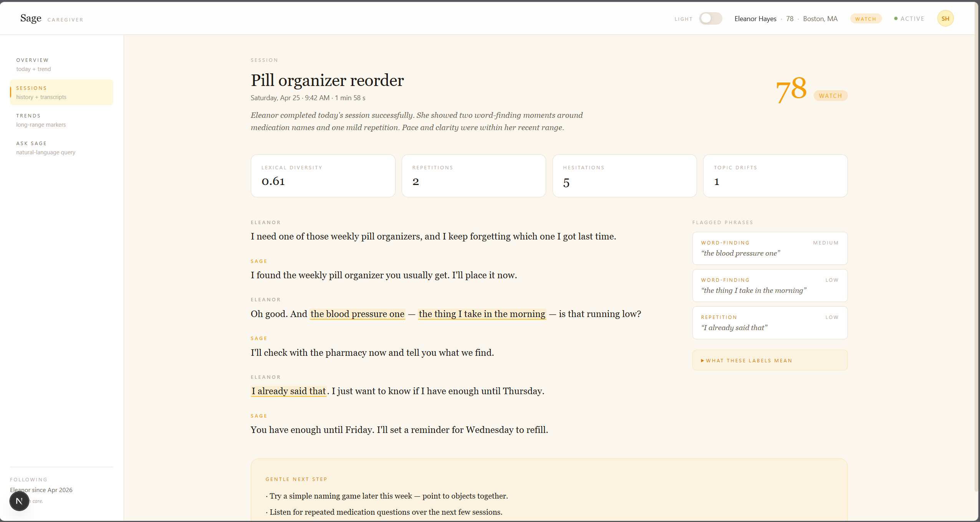Screen dimensions: 980x522
Task: Click the Sage logo in header
Action: [31, 18]
